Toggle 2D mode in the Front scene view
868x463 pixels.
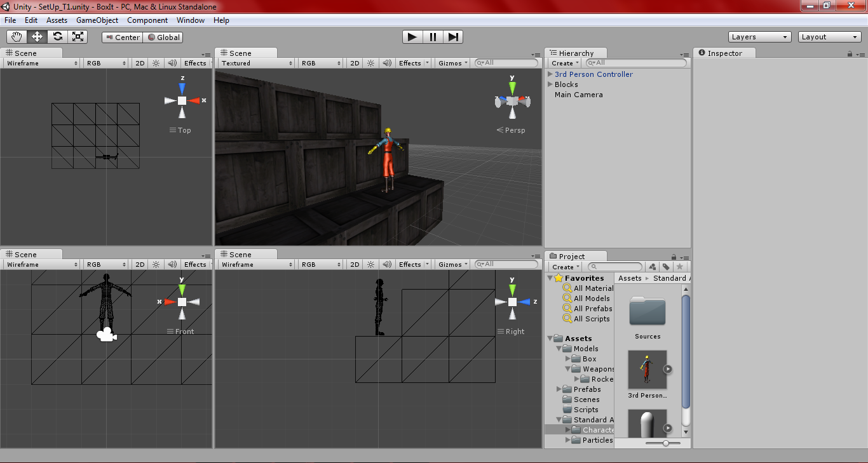140,264
